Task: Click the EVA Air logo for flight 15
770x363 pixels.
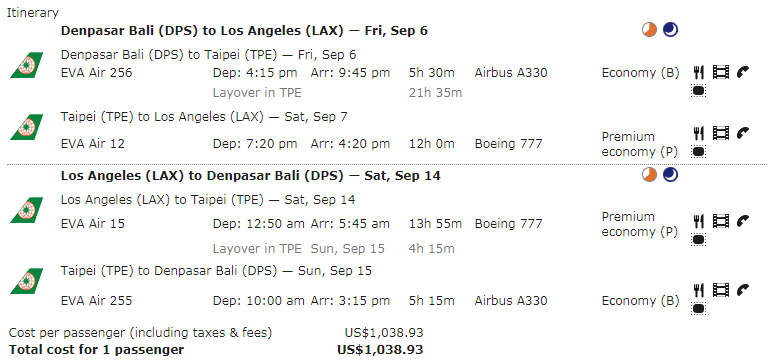Action: (x=27, y=210)
